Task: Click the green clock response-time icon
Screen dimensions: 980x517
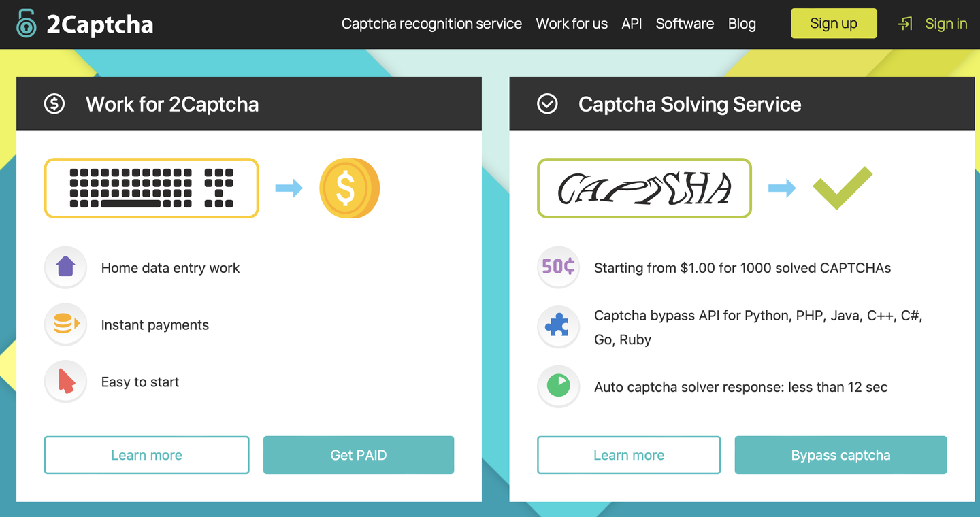Action: point(558,386)
